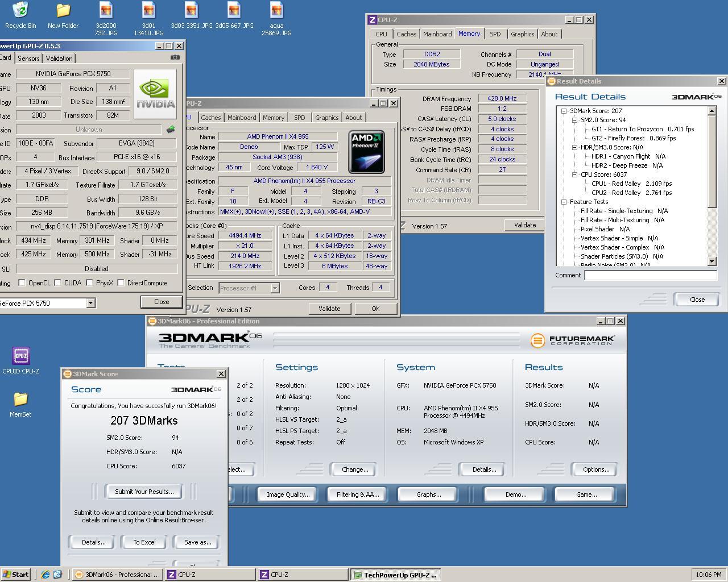
Task: Switch to the Sensors tab in GPU-Z
Action: [x=28, y=59]
